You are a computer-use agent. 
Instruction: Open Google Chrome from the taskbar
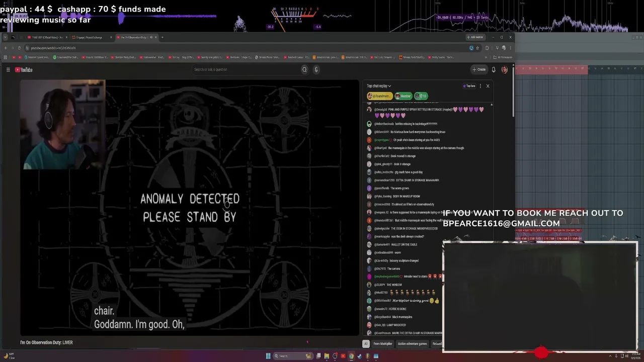click(351, 356)
